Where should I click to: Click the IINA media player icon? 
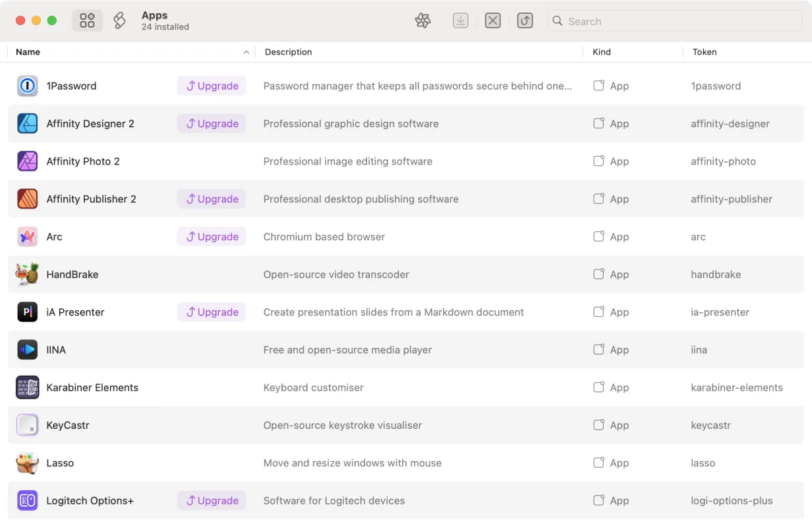(x=27, y=349)
